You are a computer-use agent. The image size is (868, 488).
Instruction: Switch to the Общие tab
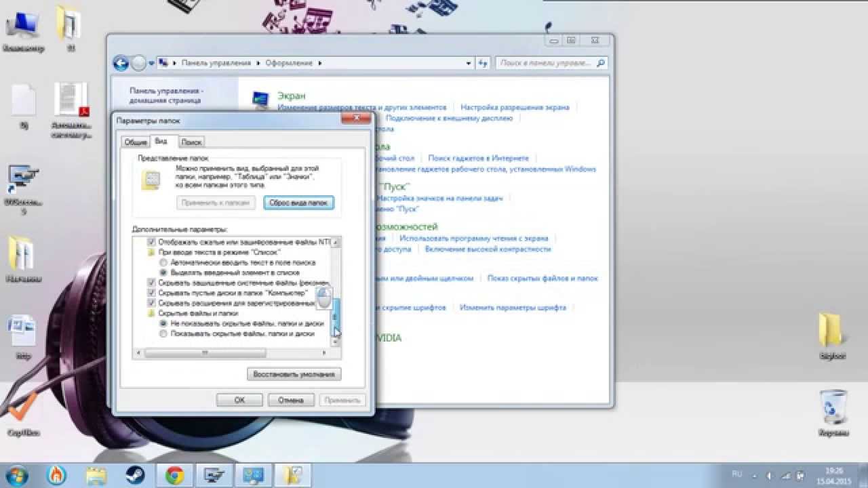(x=136, y=142)
